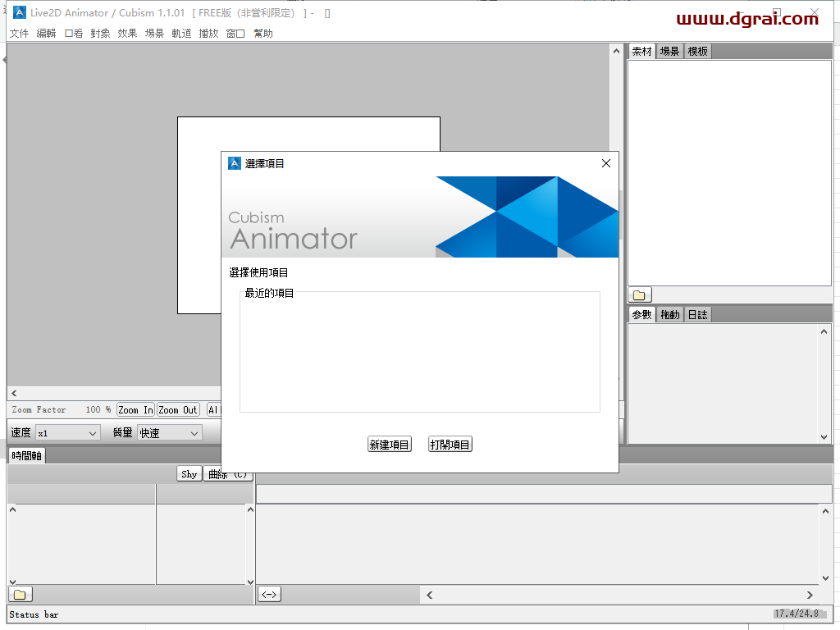Image resolution: width=840 pixels, height=630 pixels.
Task: Toggle the Shy button in timeline
Action: 189,474
